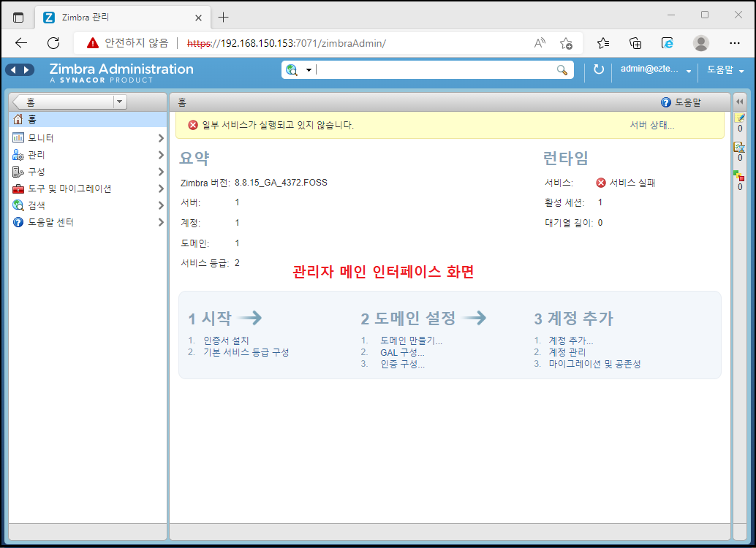The width and height of the screenshot is (756, 548).
Task: Open the browser Collections icon
Action: tap(635, 43)
